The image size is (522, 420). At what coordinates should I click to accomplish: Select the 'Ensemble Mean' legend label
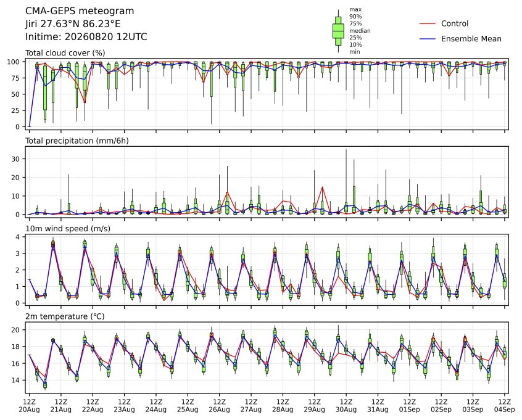pyautogui.click(x=471, y=39)
